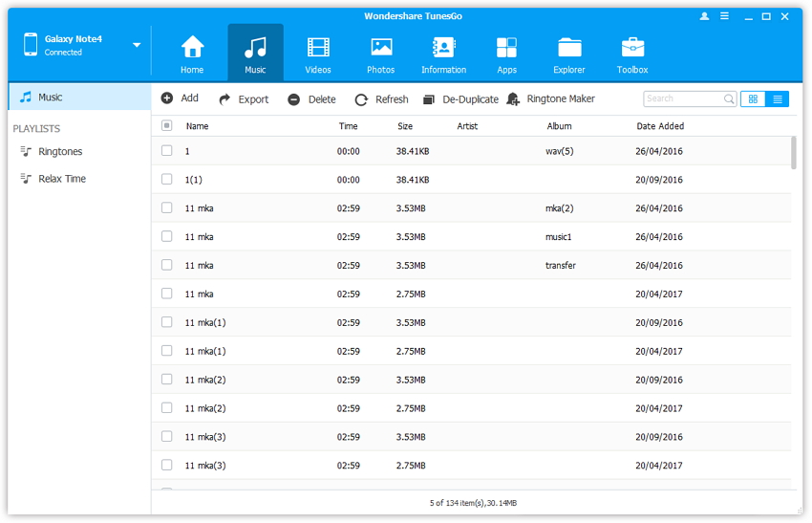
Task: Select the Music tab in top navigation
Action: (x=255, y=54)
